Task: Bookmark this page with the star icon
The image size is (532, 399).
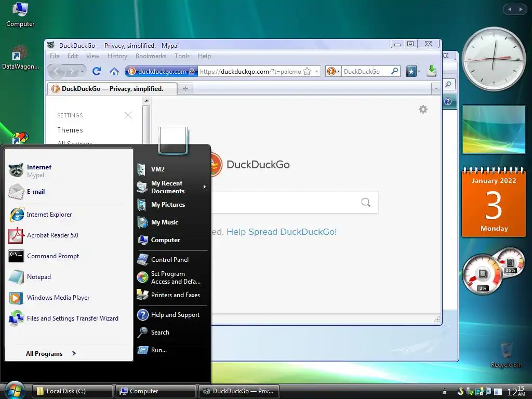Action: [307, 71]
